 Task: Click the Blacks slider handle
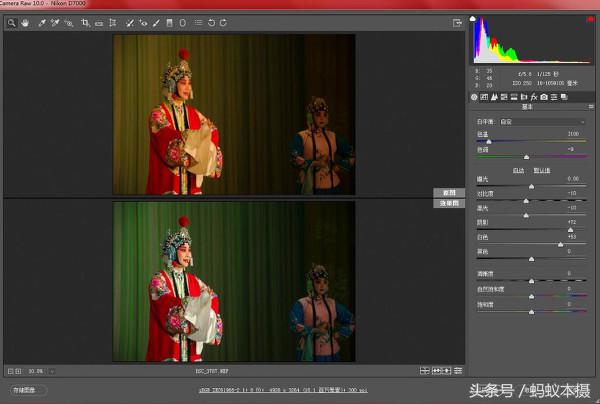coord(532,259)
